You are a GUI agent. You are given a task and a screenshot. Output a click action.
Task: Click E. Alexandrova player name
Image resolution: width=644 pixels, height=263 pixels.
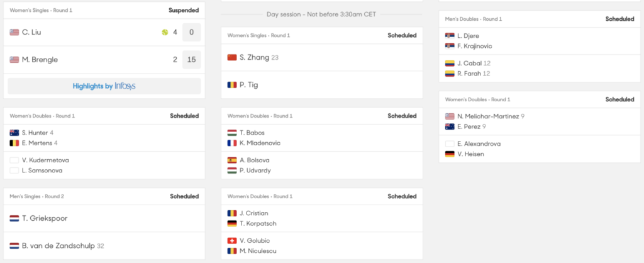click(479, 144)
